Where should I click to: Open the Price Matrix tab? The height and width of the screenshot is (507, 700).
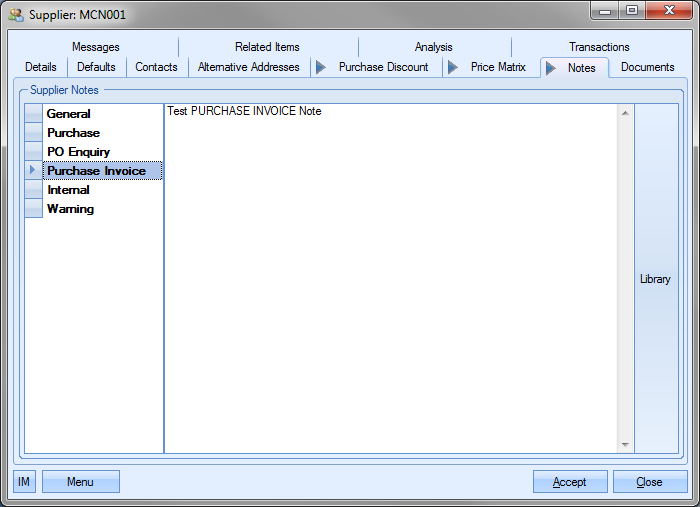coord(491,67)
